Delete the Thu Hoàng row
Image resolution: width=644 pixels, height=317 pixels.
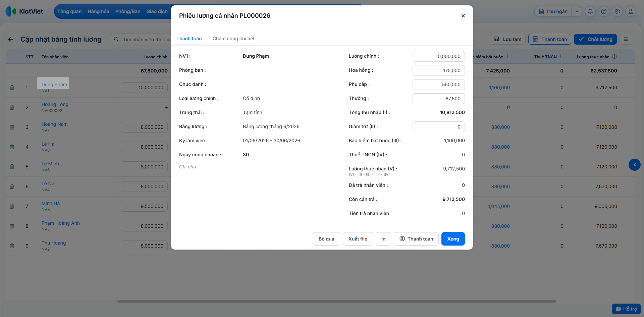point(12,246)
